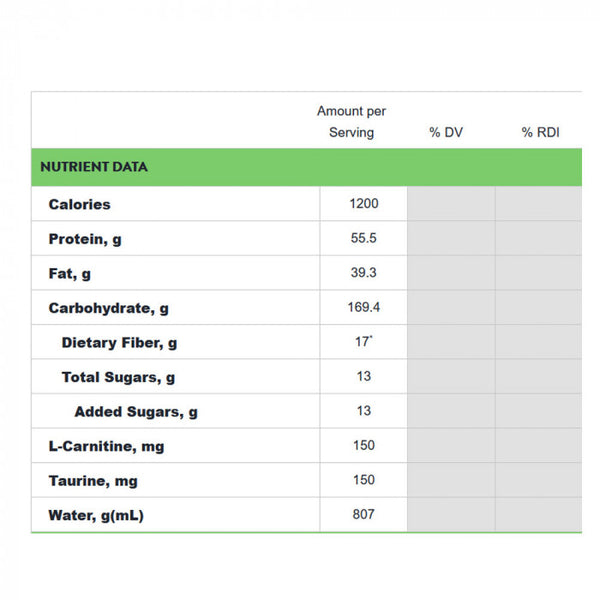Select the Calories row label
This screenshot has height=600, width=600.
[x=80, y=204]
